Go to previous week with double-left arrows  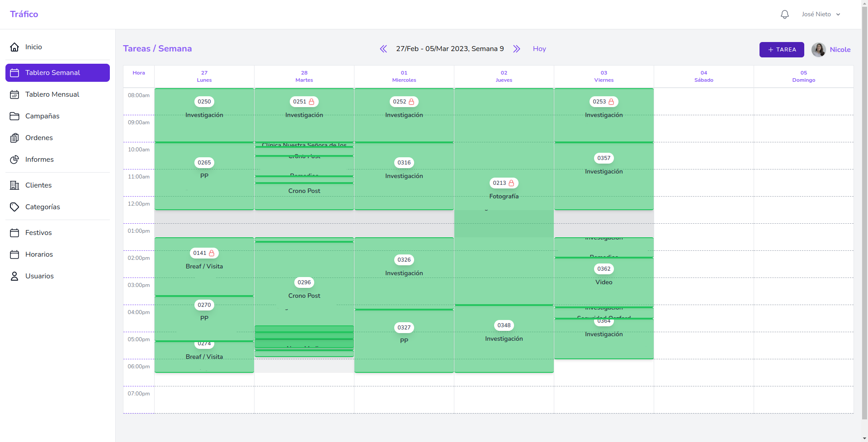pos(383,49)
